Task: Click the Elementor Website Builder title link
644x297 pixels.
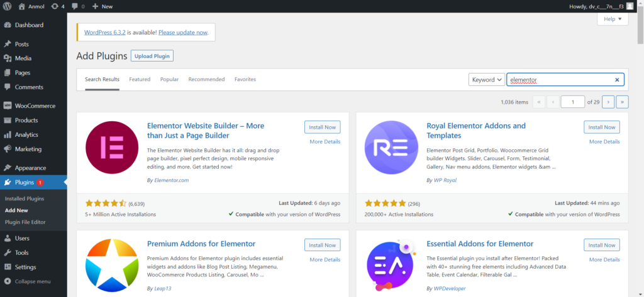Action: click(206, 131)
